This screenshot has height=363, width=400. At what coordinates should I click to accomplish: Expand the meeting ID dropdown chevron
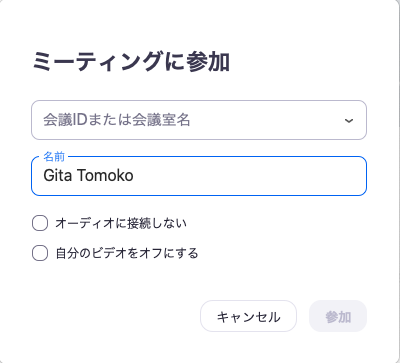tap(349, 120)
